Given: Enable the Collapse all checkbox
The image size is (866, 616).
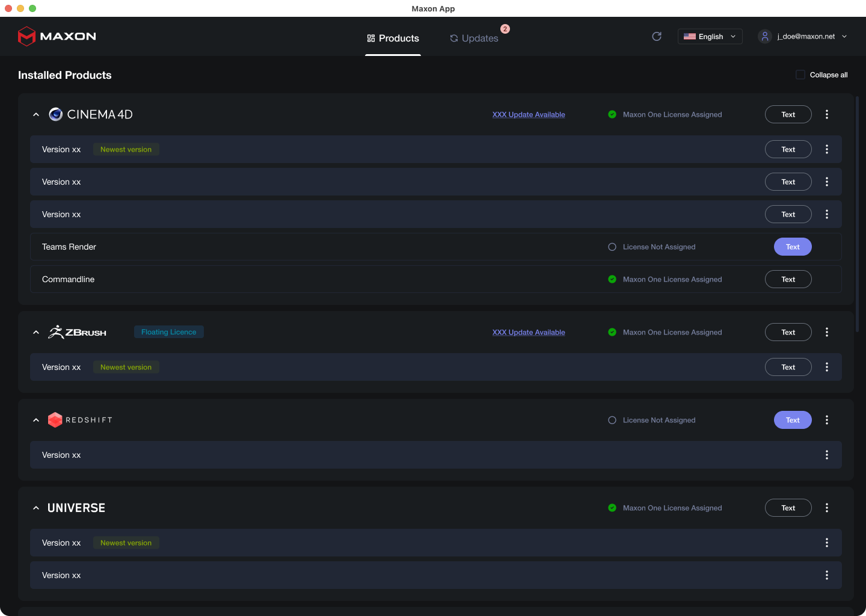Looking at the screenshot, I should [800, 75].
